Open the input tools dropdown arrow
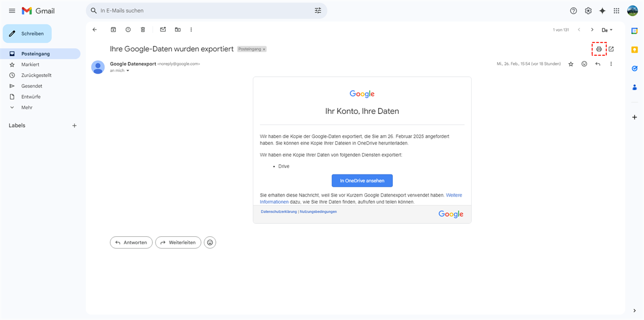Viewport: 644px width, 320px height. (x=611, y=30)
